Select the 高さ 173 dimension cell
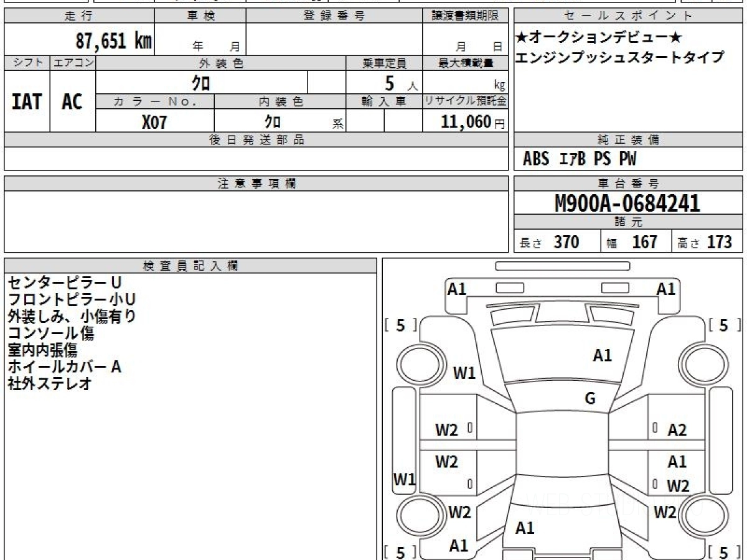Image resolution: width=747 pixels, height=560 pixels. click(x=708, y=242)
